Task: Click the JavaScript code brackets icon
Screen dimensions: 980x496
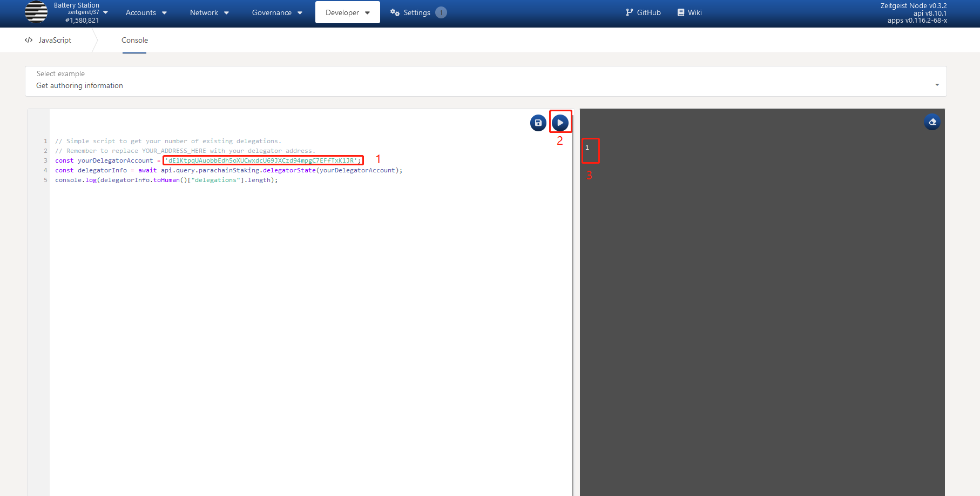Action: pyautogui.click(x=29, y=40)
